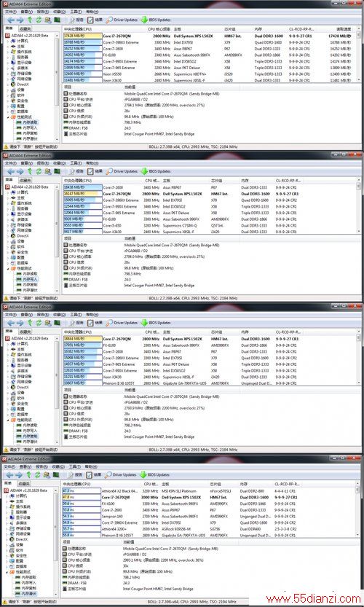The image size is (364, 607).
Task: Click the Forward arrow in the bottom window
Action: (19, 474)
